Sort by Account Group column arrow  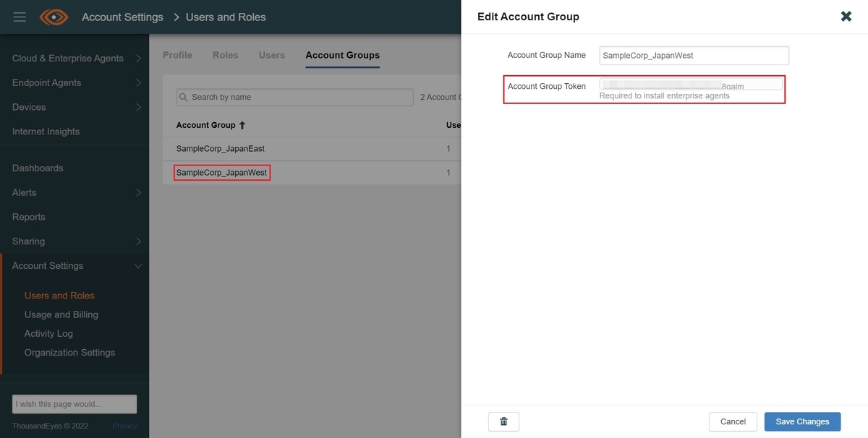tap(242, 125)
